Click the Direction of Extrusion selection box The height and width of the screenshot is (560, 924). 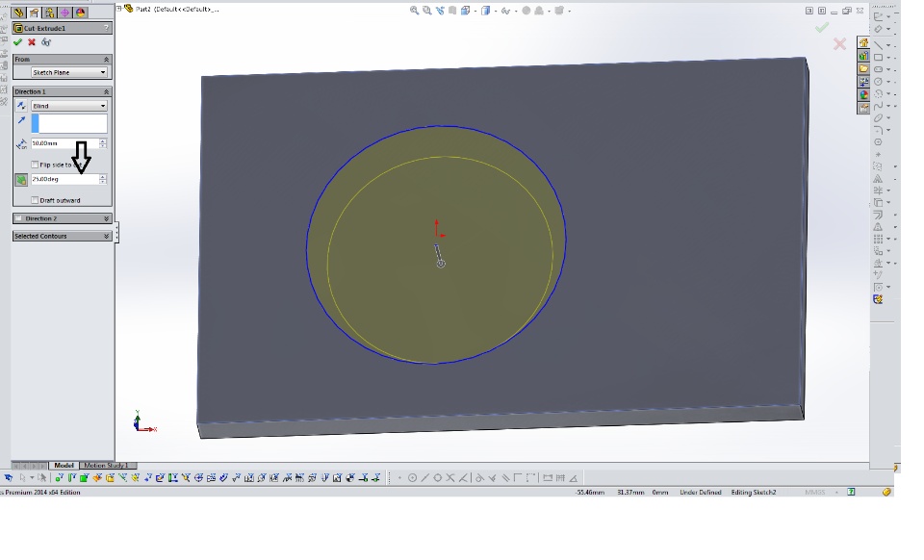tap(69, 124)
